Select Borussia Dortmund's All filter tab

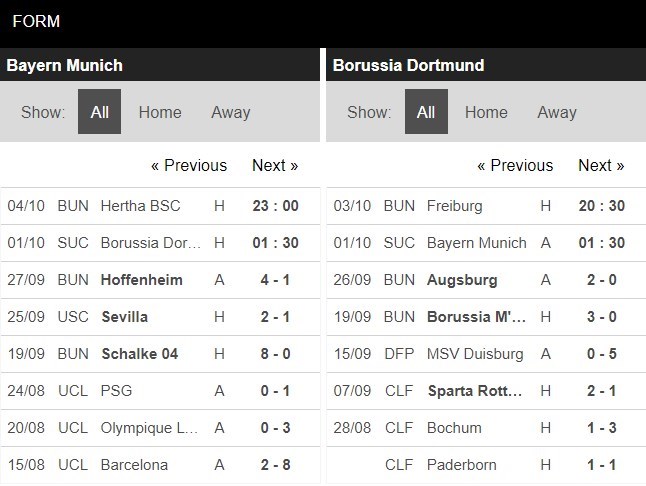(426, 112)
